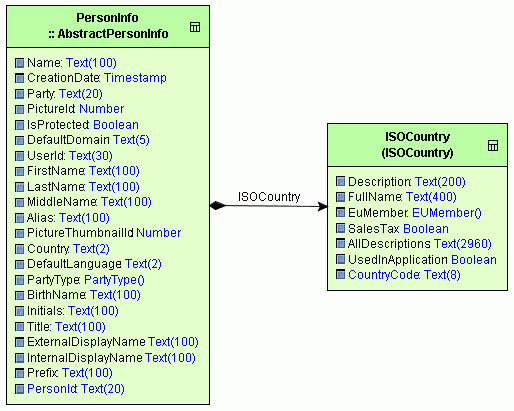Select the ISOCountry (ISOCountry) header title

click(x=417, y=145)
